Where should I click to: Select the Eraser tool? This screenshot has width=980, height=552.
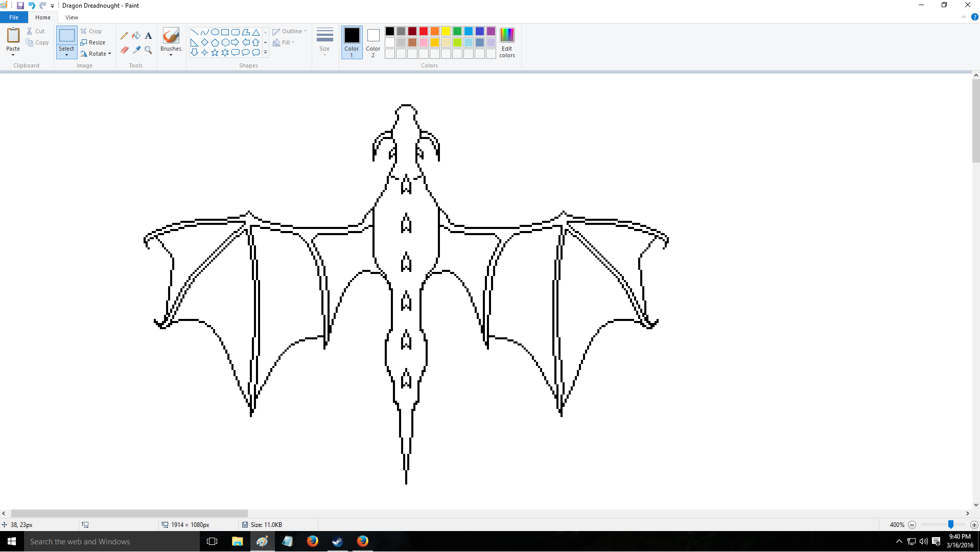(x=124, y=50)
